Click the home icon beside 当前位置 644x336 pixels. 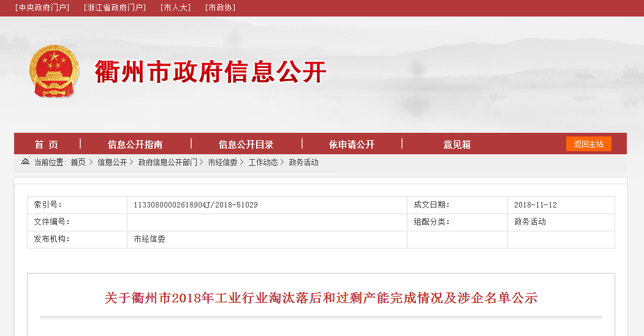coord(25,162)
